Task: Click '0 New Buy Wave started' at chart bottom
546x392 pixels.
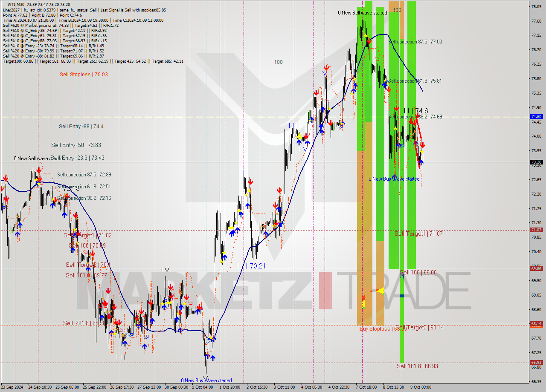Action: [x=206, y=380]
